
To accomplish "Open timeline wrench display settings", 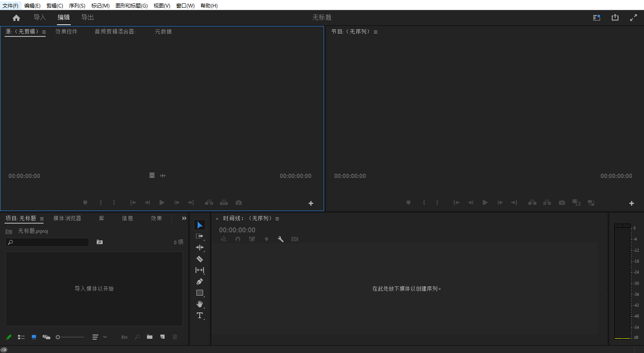I will 281,239.
